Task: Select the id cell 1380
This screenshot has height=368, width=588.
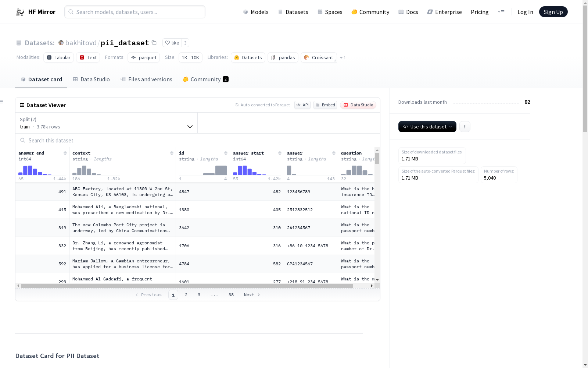Action: click(203, 210)
